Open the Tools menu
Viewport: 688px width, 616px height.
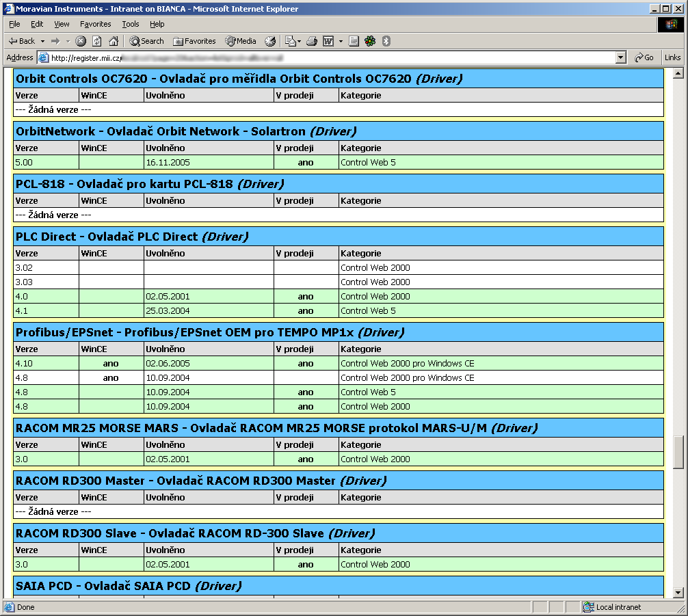click(x=130, y=24)
